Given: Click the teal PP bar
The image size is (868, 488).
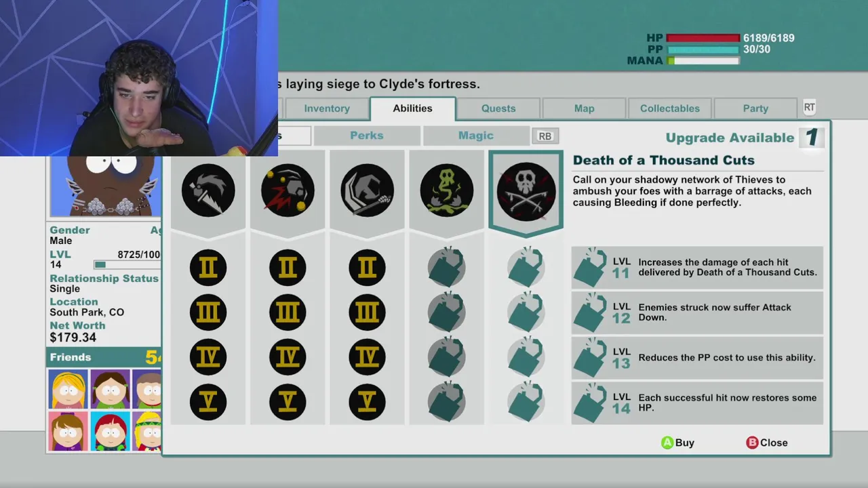Looking at the screenshot, I should coord(703,49).
